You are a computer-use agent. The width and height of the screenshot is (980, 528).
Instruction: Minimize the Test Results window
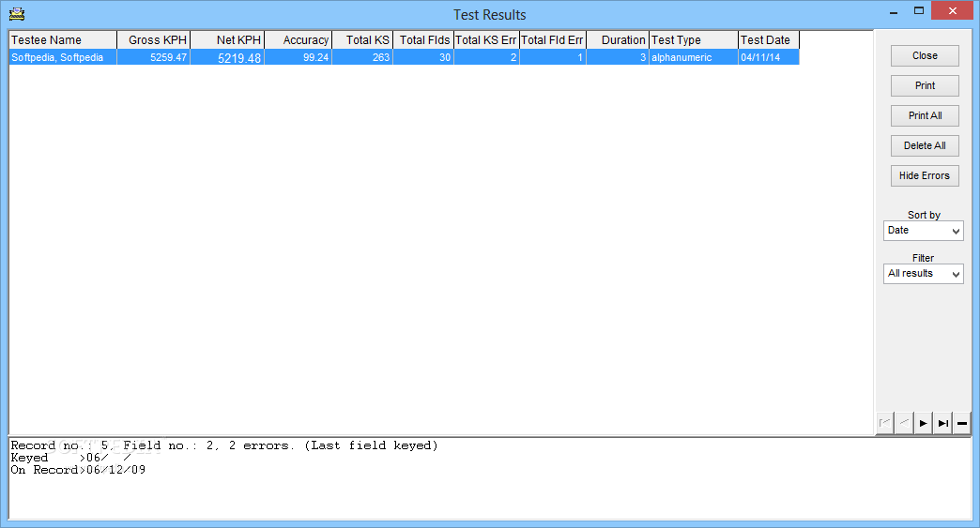point(894,11)
